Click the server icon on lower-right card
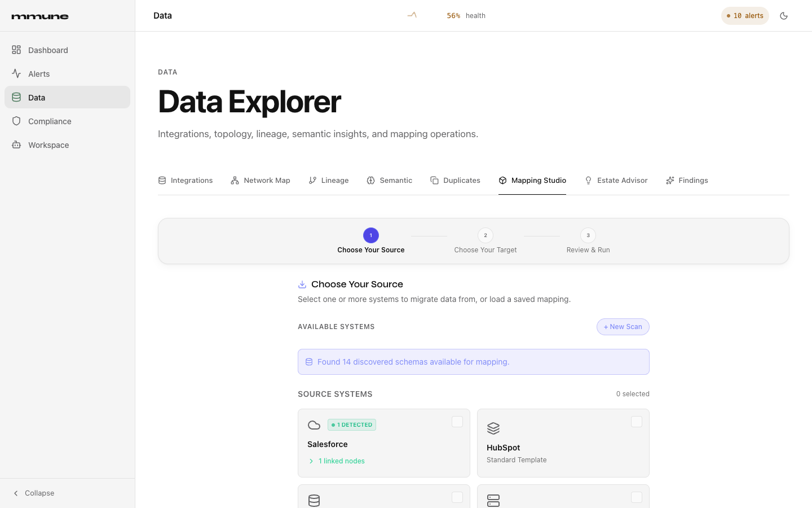This screenshot has height=508, width=812. (x=493, y=501)
